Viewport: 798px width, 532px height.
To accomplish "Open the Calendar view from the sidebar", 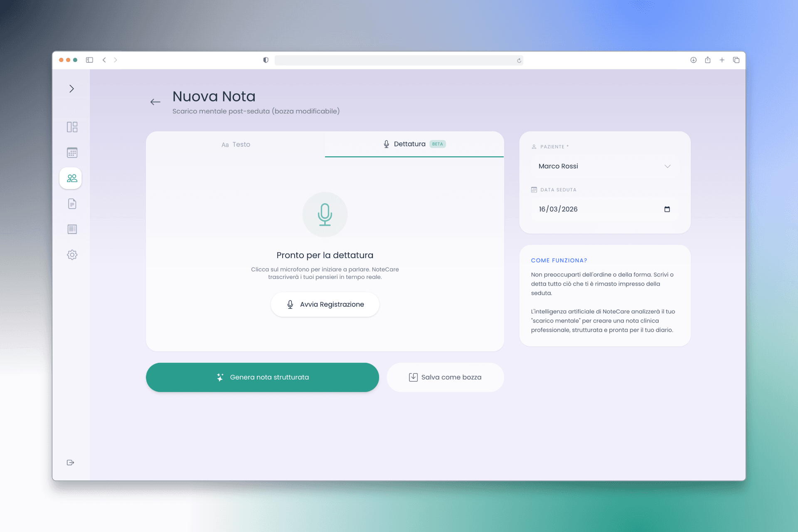I will pyautogui.click(x=71, y=153).
